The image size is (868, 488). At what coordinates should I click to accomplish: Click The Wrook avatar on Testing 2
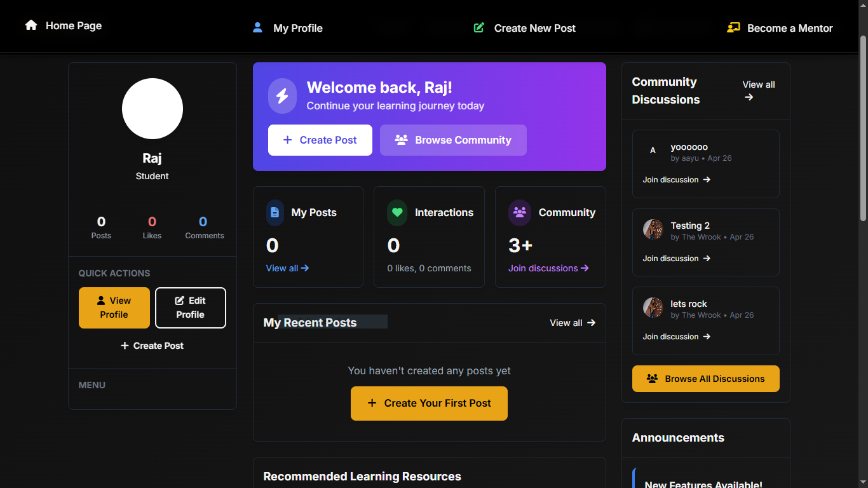tap(653, 229)
